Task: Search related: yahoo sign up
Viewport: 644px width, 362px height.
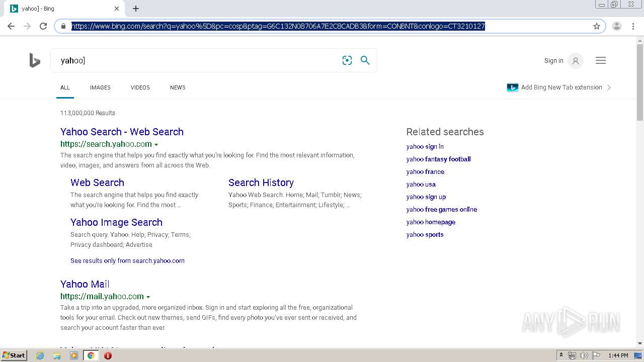Action: (426, 197)
